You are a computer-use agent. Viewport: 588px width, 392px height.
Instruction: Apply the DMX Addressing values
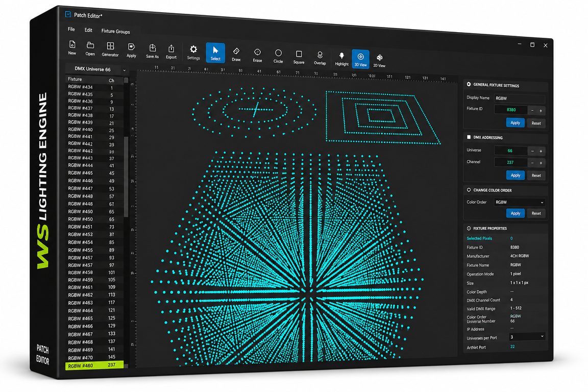pyautogui.click(x=515, y=175)
